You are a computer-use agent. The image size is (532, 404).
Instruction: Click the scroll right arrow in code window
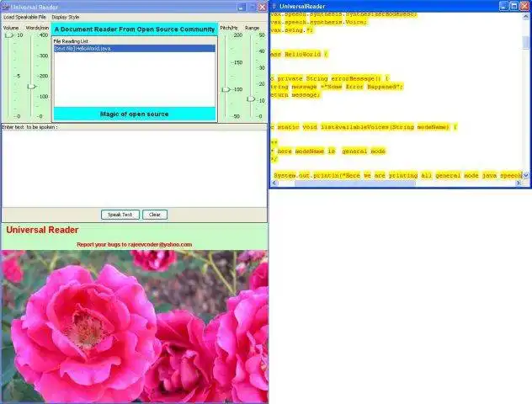click(x=519, y=183)
